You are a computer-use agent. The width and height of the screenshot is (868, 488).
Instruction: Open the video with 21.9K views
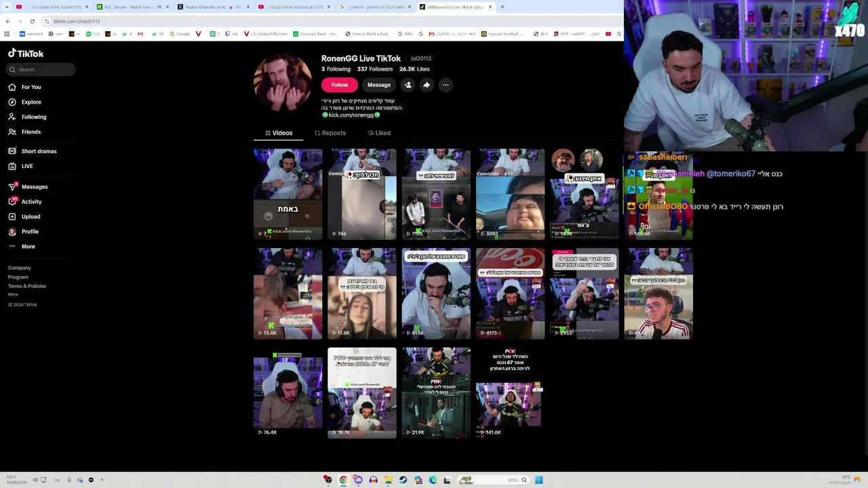tap(436, 393)
